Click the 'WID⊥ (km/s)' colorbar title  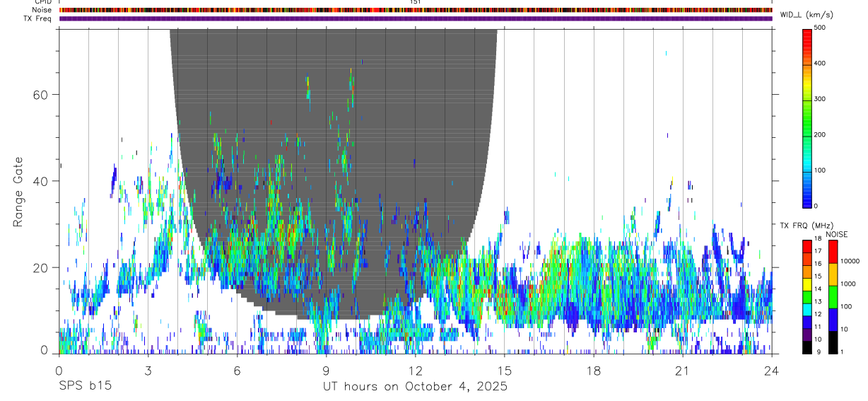pos(808,14)
